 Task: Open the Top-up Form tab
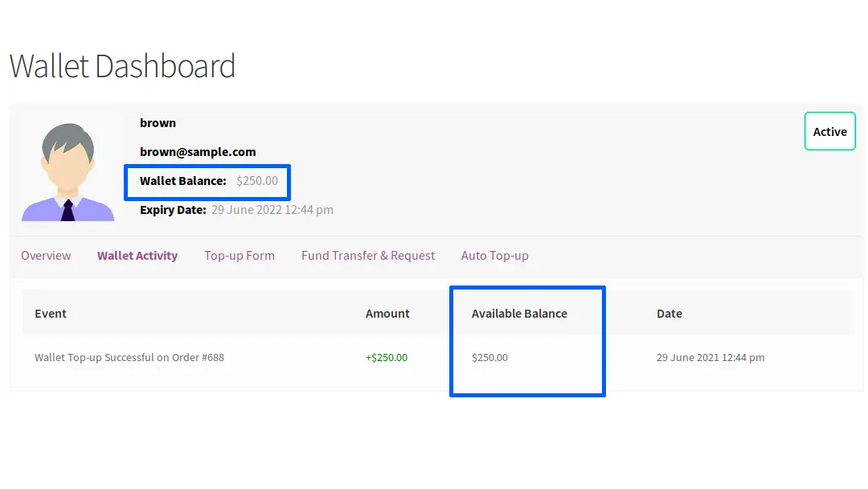pyautogui.click(x=240, y=256)
